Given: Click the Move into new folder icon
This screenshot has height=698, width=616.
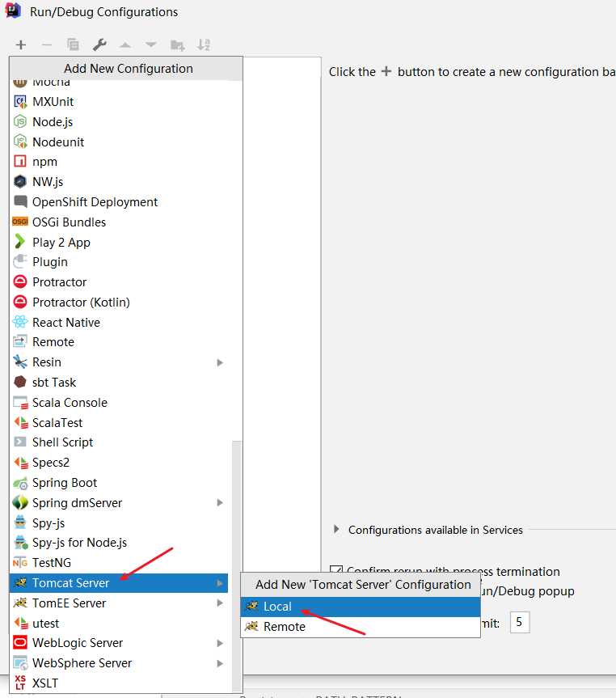Looking at the screenshot, I should pos(178,45).
